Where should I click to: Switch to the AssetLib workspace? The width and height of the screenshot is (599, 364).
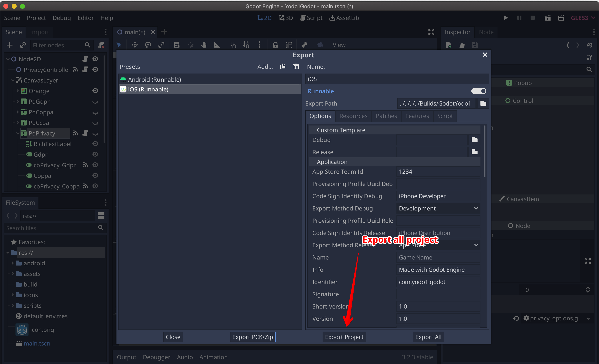pyautogui.click(x=344, y=18)
